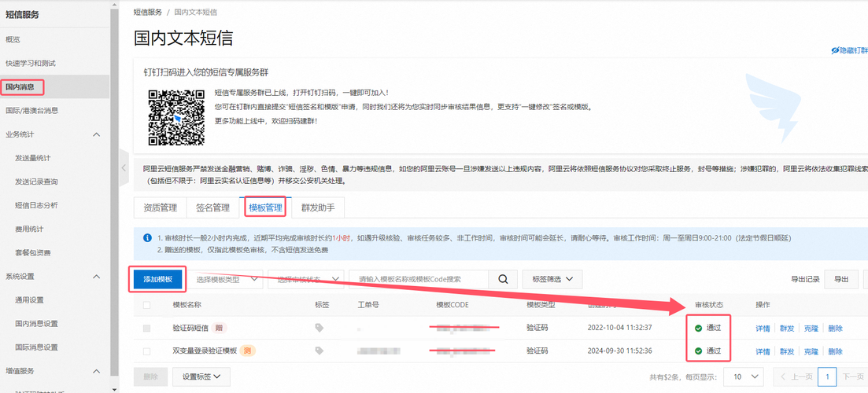868x393 pixels.
Task: Switch to the 群发助手 tab
Action: 318,208
